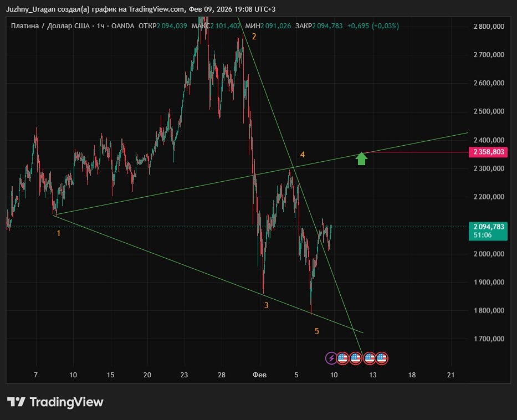The image size is (517, 420).
Task: Click the 2 500,000 price axis label
Action: pos(489,111)
